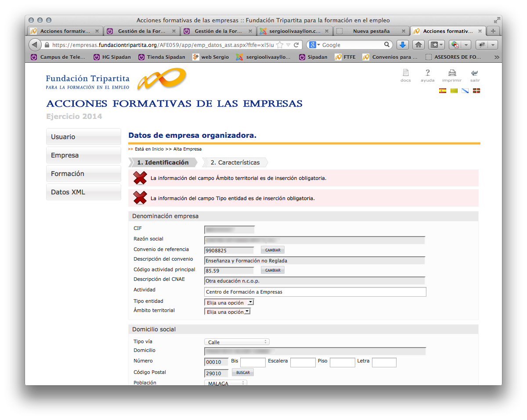Show more bookmarks via the double chevron
The image size is (527, 420).
496,57
